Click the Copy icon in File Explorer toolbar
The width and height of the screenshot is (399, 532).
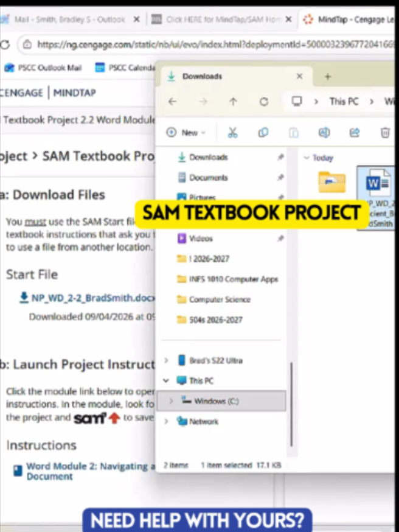(263, 132)
